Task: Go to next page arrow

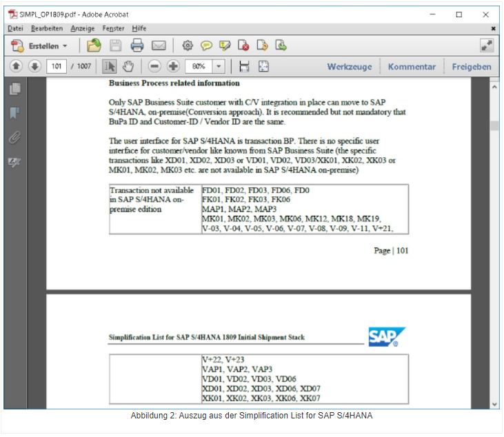Action: (x=34, y=67)
